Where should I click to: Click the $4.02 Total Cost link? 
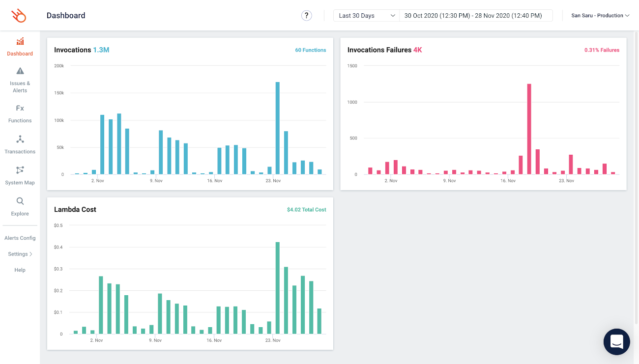click(307, 210)
